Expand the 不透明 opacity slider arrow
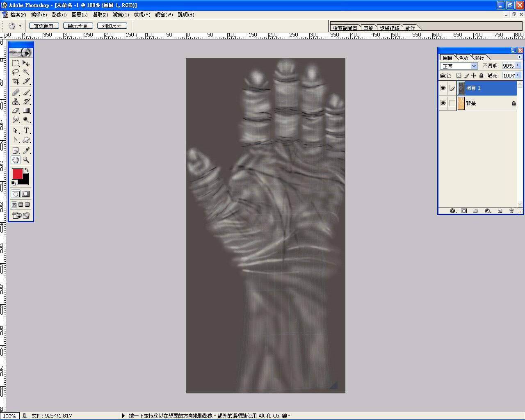 click(518, 66)
